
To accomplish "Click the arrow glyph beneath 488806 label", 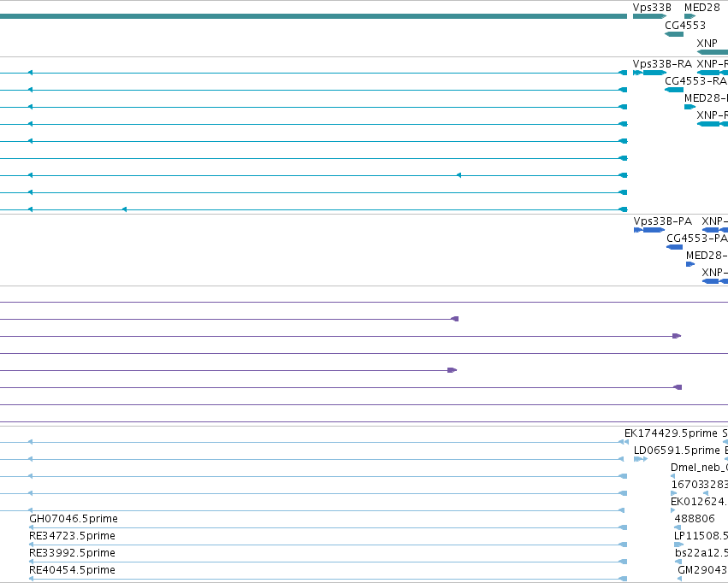I will pos(678,527).
